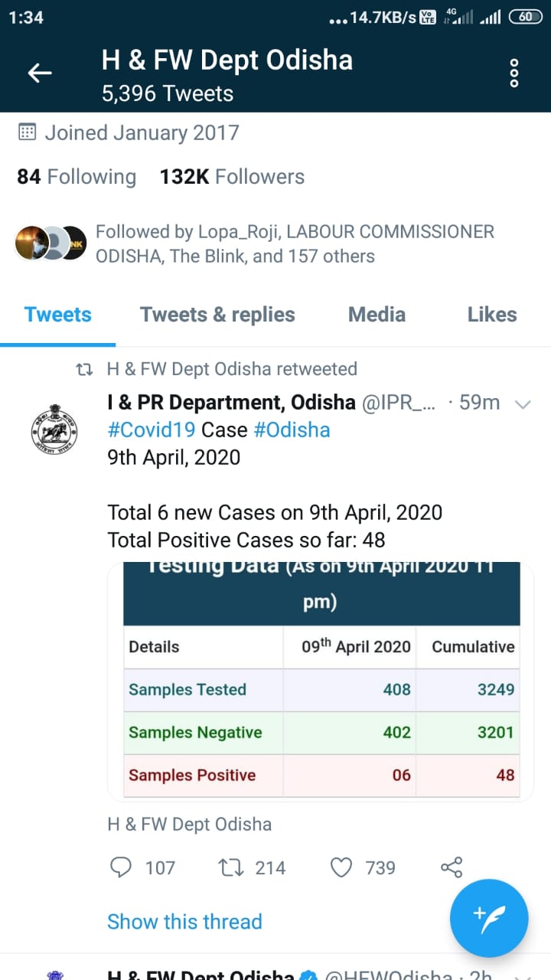551x980 pixels.
Task: Select the Tweets tab
Action: [x=58, y=315]
